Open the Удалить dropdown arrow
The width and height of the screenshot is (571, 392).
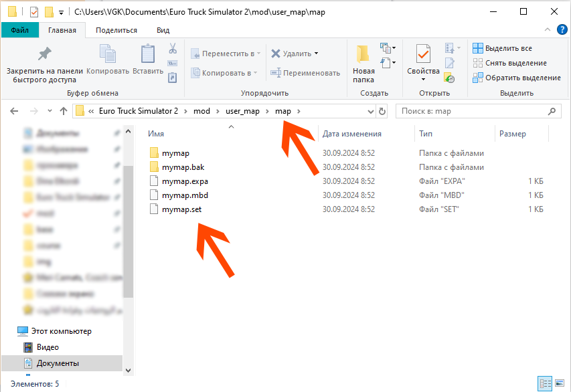pos(317,54)
